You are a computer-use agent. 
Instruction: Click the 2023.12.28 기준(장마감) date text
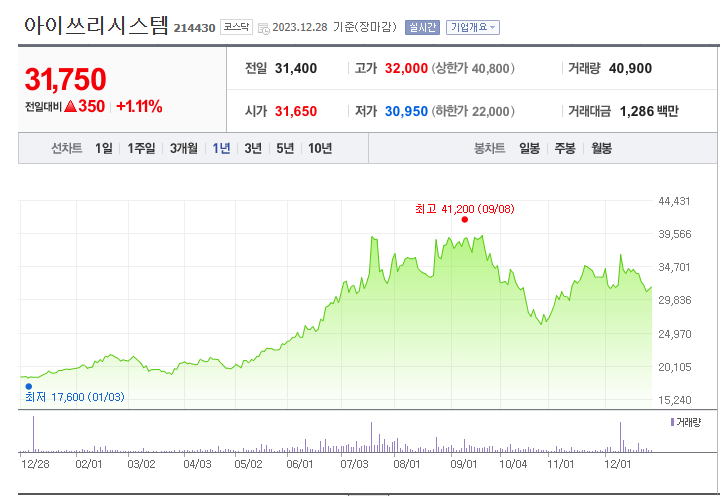(334, 27)
